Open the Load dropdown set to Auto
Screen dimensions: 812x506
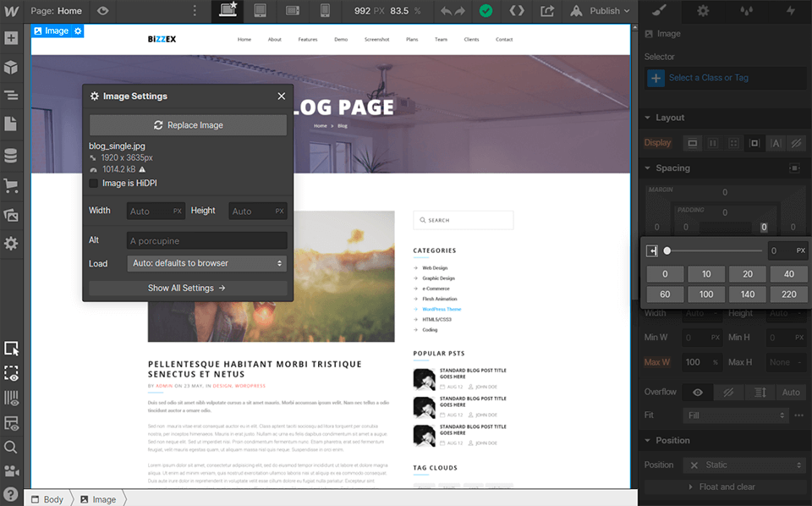206,263
